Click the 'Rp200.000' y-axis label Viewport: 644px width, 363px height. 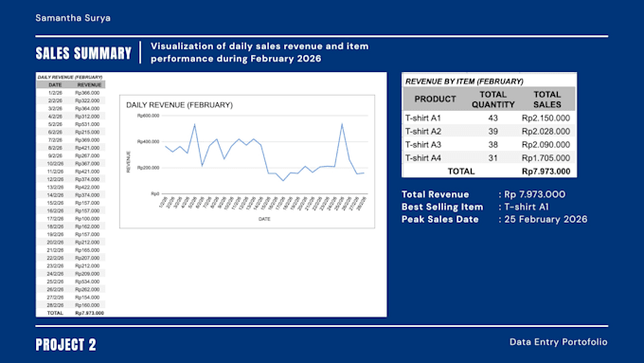tap(149, 168)
